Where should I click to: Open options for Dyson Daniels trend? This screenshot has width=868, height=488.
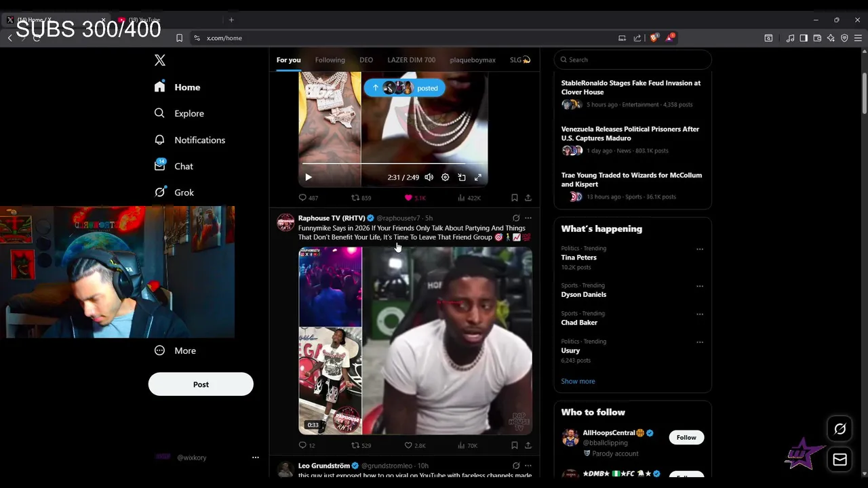click(x=700, y=286)
